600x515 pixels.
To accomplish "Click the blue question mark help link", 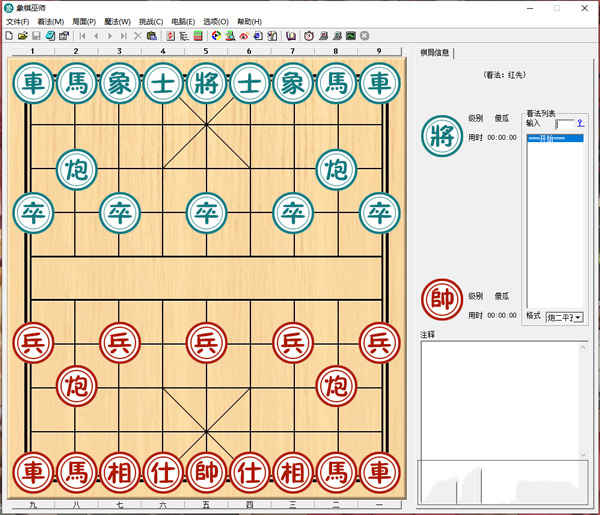I will [x=580, y=123].
